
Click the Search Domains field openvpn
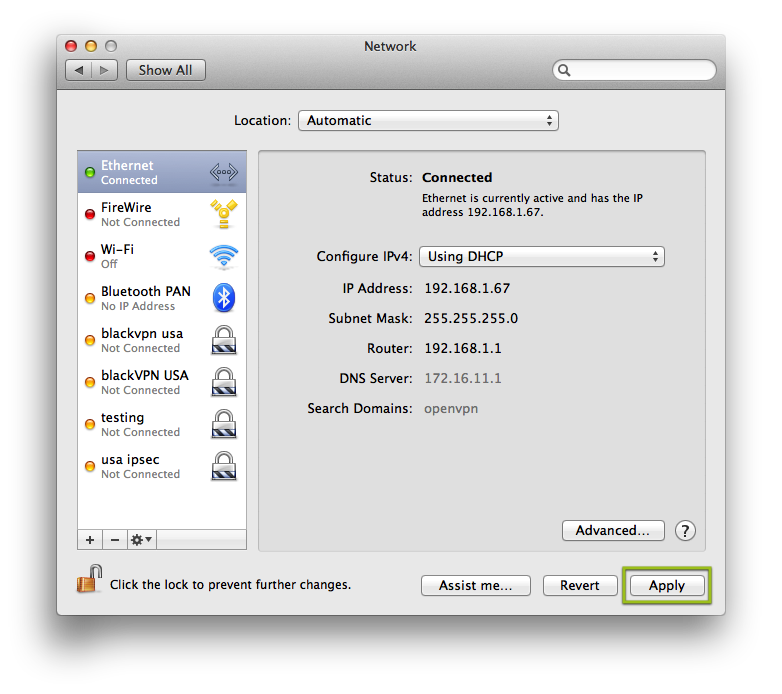(451, 409)
